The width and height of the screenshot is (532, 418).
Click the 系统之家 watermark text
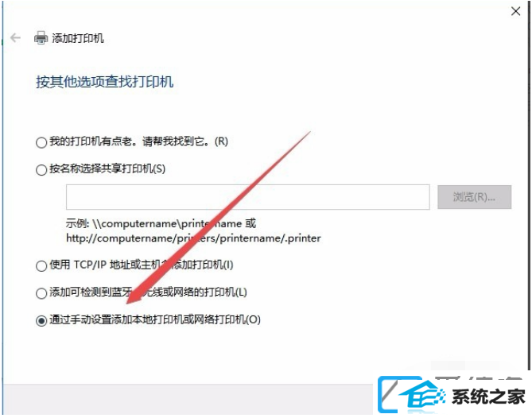pyautogui.click(x=488, y=397)
